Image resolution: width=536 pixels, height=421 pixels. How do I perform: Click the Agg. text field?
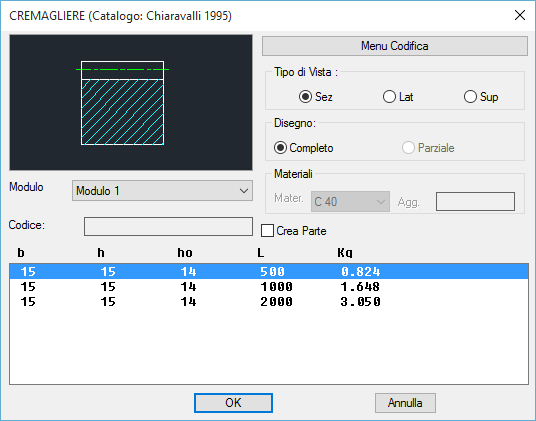pyautogui.click(x=475, y=202)
